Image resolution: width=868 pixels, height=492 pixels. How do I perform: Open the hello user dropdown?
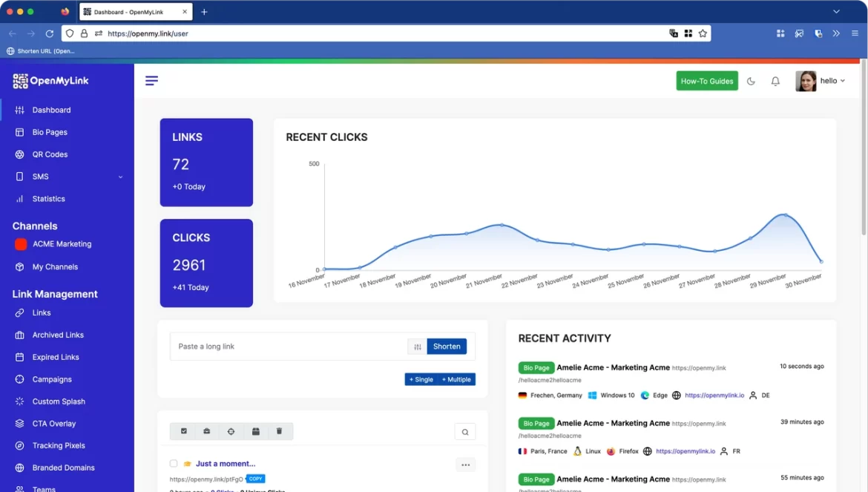(x=832, y=81)
